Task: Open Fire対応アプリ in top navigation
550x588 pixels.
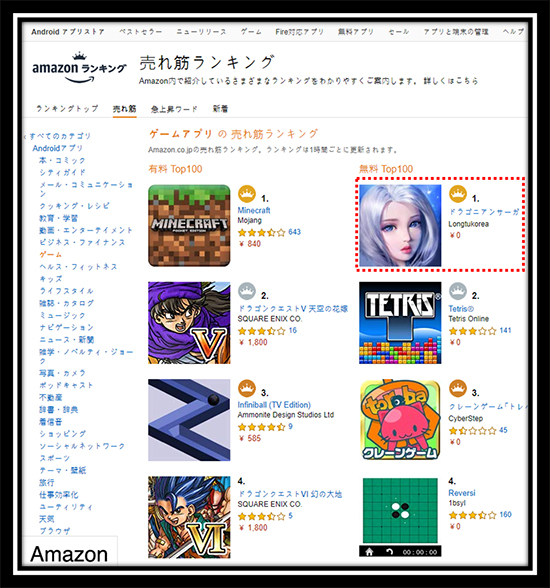Action: [299, 32]
